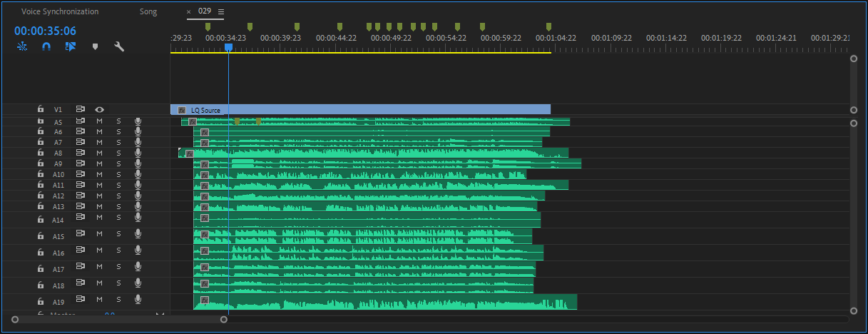Toggle Linked Selection icon

pos(71,46)
